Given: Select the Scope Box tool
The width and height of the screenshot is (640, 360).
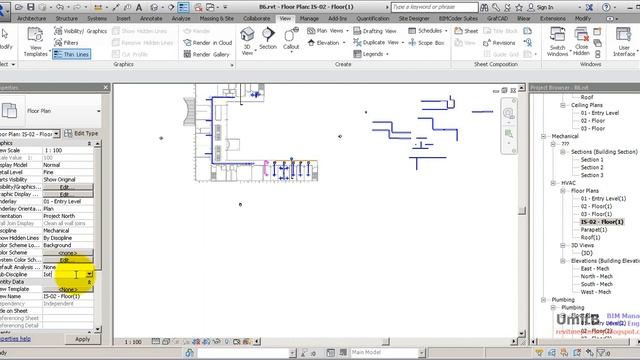Looking at the screenshot, I should click(426, 42).
